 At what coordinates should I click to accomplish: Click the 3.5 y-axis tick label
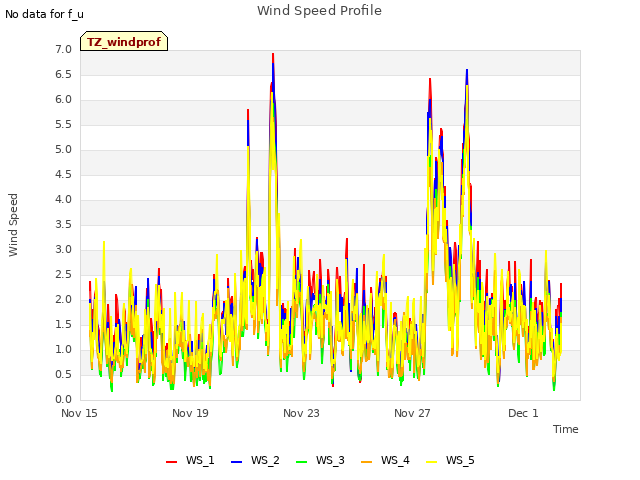point(63,224)
